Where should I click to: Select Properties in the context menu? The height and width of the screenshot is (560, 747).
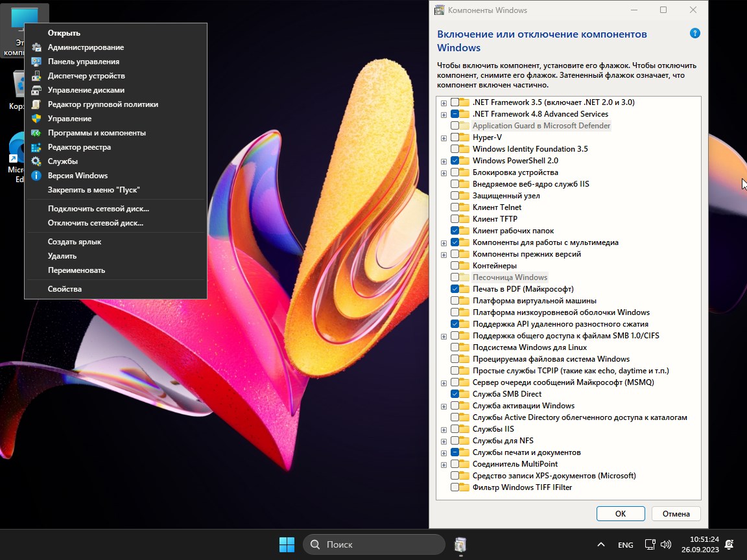(65, 289)
